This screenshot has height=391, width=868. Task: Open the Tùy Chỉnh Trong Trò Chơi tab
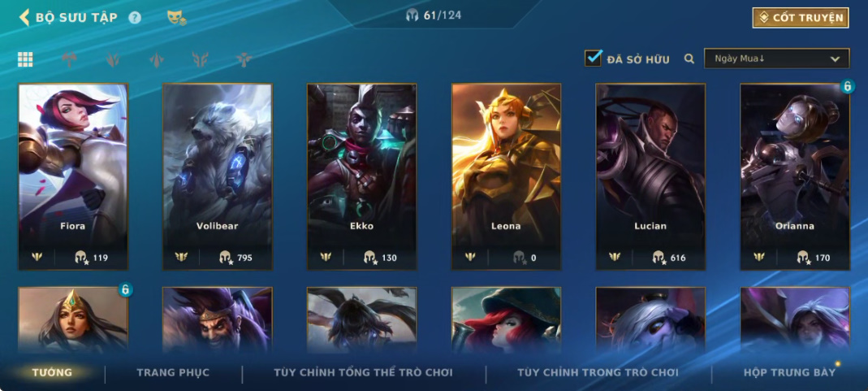point(598,373)
